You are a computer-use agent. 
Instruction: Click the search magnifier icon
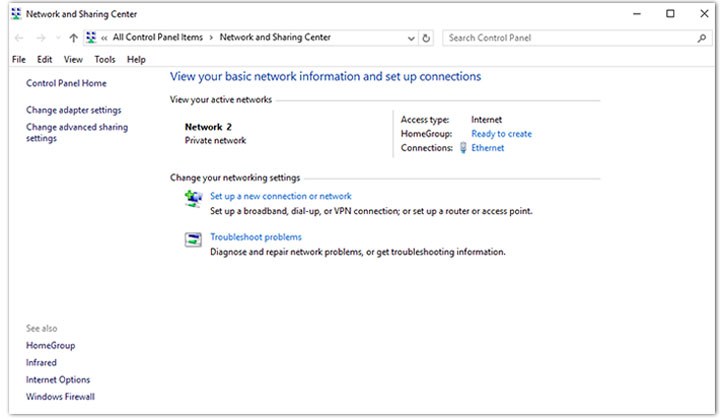click(x=701, y=38)
